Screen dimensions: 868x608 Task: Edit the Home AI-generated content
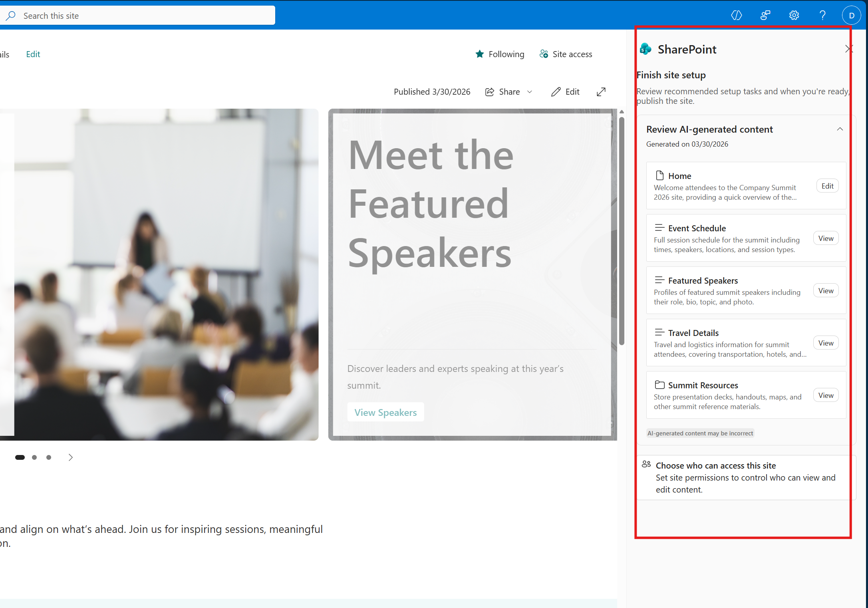[x=827, y=185]
